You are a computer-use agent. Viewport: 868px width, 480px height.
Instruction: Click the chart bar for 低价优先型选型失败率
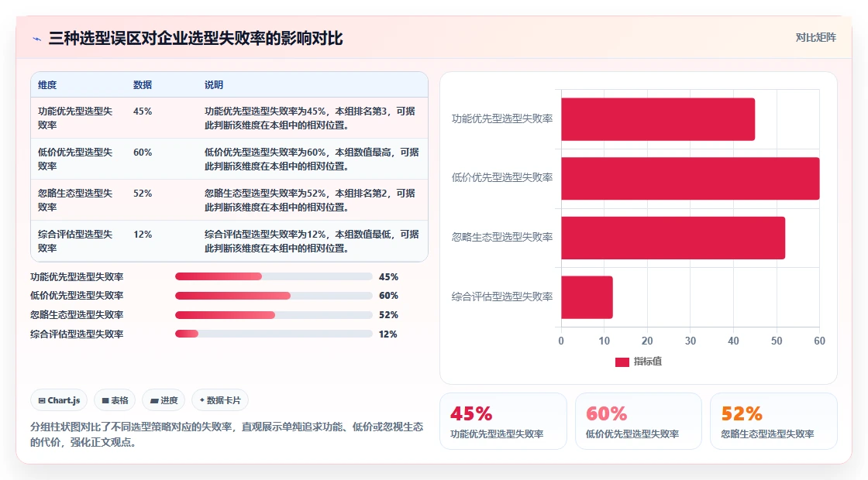(691, 179)
